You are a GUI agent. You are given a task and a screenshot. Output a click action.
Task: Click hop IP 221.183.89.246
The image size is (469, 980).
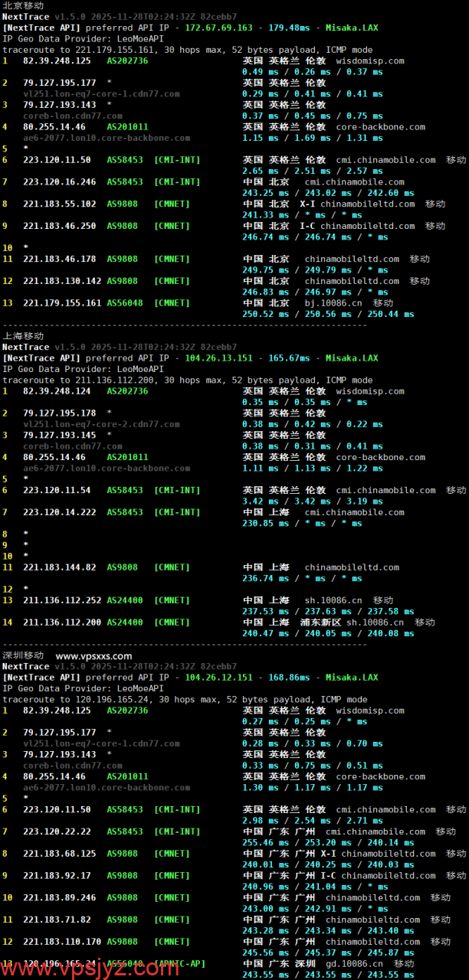tap(60, 898)
